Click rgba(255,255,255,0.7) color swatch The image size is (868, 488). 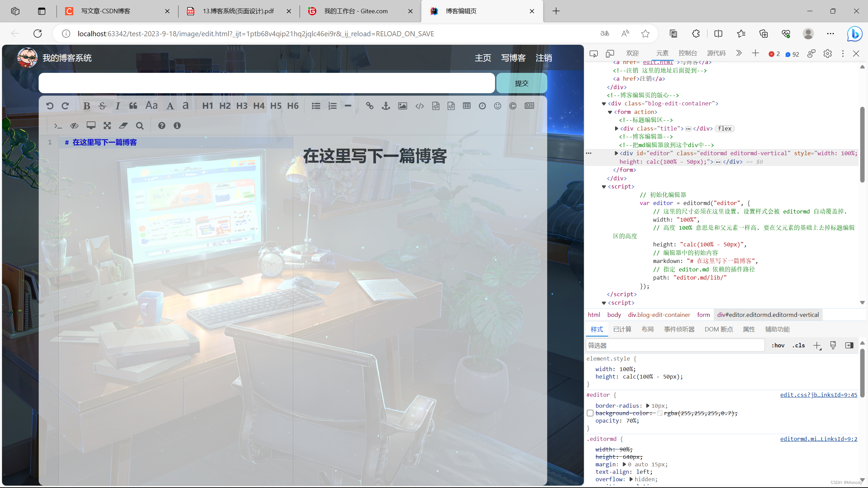point(660,413)
